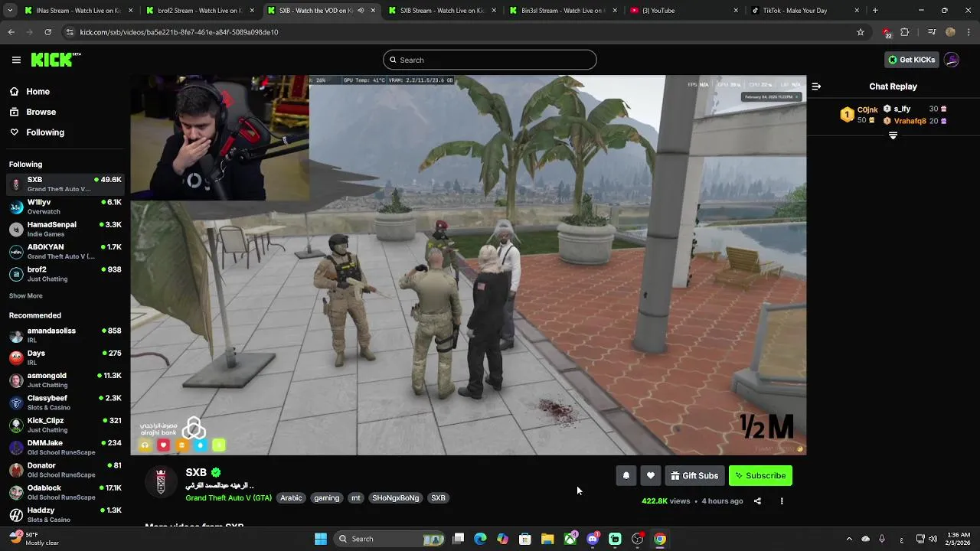Viewport: 980px width, 551px height.
Task: Open brof2 channel in sidebar
Action: tap(65, 274)
